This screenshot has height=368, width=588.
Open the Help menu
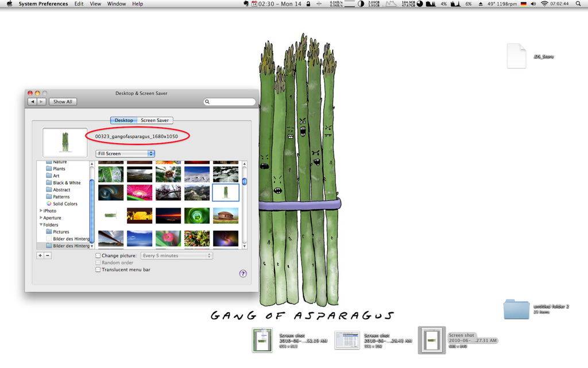click(x=138, y=4)
